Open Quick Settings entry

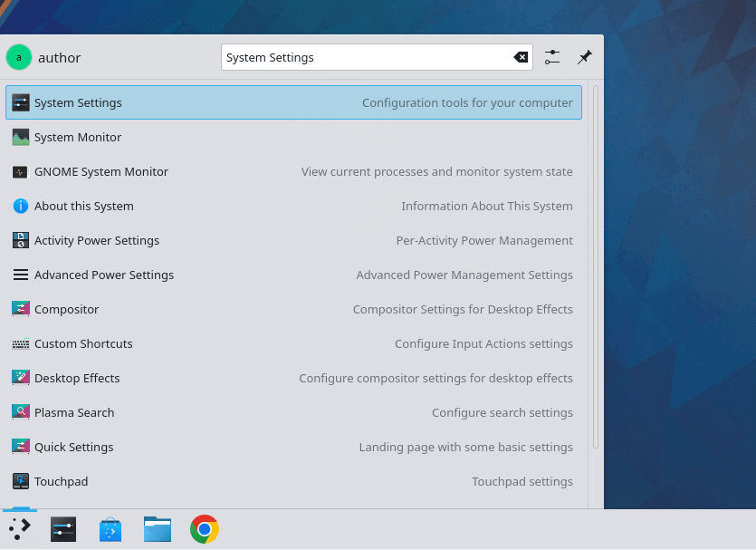click(293, 448)
